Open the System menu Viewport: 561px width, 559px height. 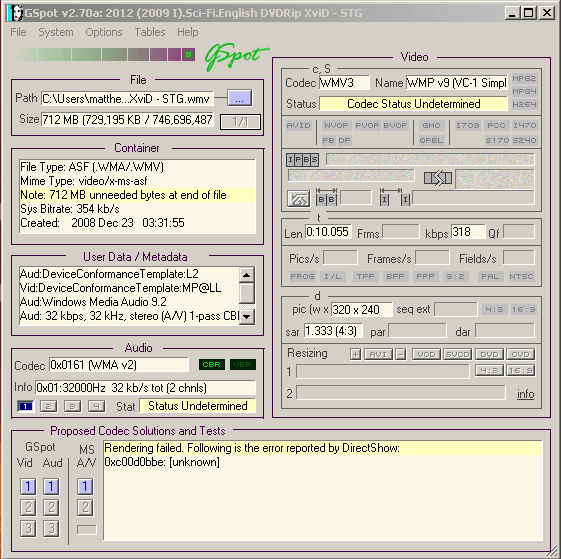(56, 32)
